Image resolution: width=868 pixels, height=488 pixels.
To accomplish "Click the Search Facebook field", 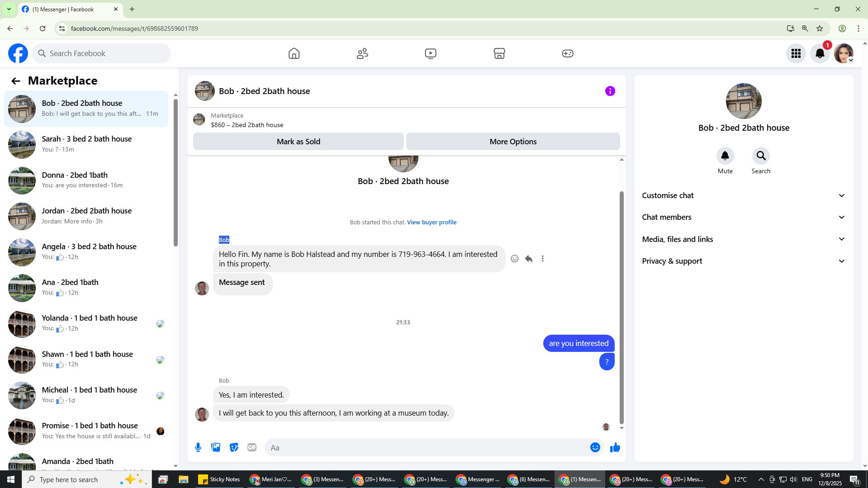I will click(x=101, y=53).
